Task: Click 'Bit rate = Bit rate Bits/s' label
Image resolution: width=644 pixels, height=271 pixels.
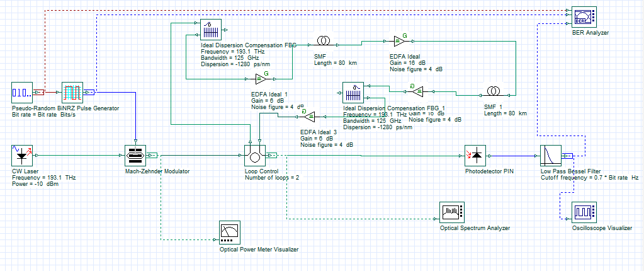Action: (44, 115)
